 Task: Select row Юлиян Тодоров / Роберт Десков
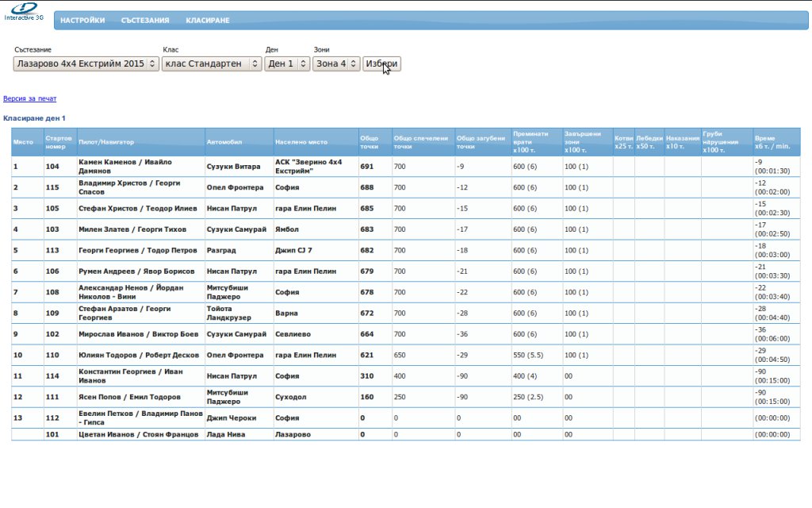coord(406,355)
